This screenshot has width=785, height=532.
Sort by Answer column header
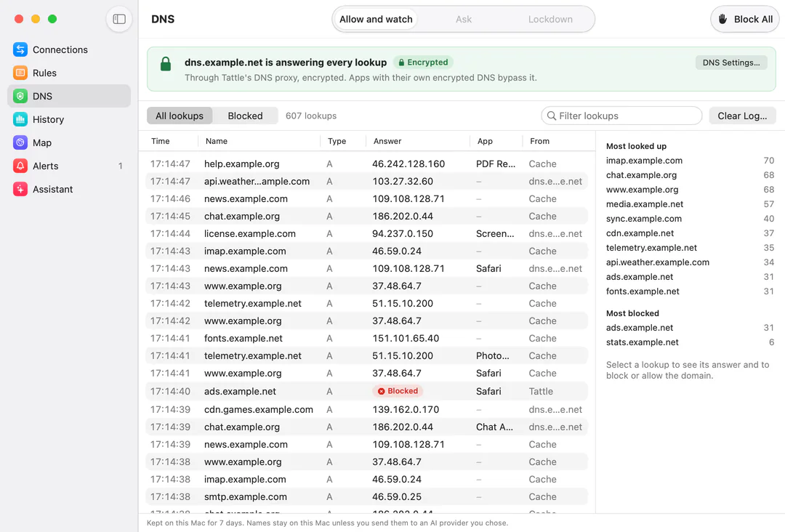[x=387, y=141]
